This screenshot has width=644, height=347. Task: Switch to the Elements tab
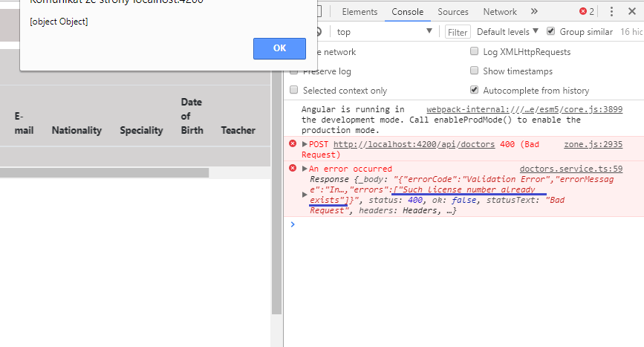click(x=360, y=12)
